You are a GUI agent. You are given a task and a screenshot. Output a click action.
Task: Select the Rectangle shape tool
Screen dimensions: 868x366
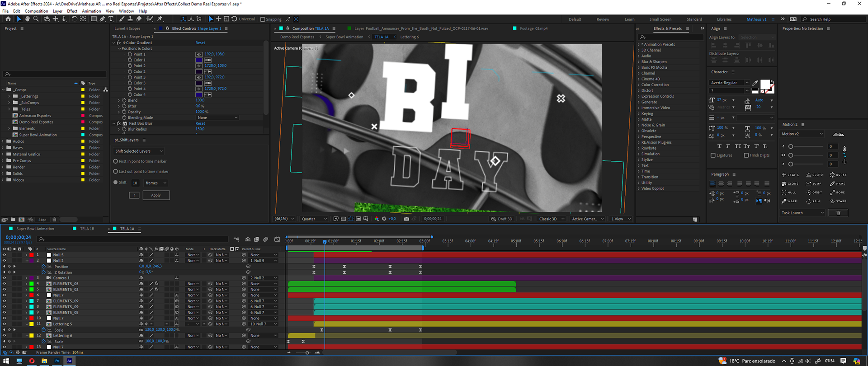tap(94, 19)
